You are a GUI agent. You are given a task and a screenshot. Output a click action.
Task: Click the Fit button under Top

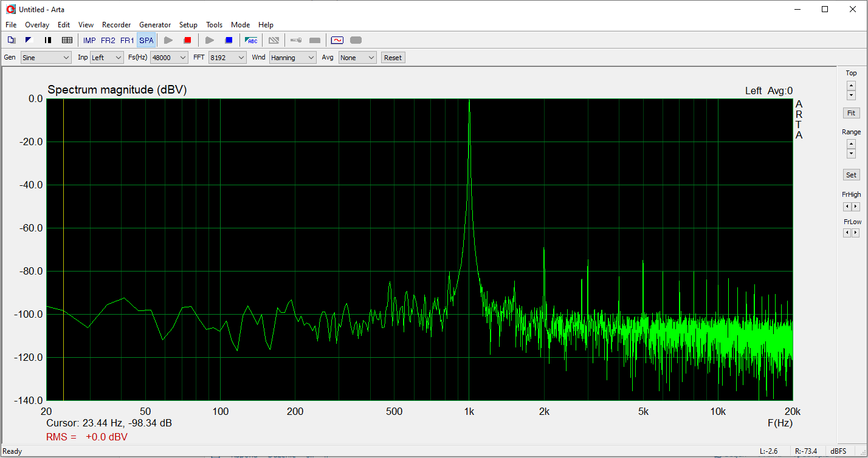851,113
